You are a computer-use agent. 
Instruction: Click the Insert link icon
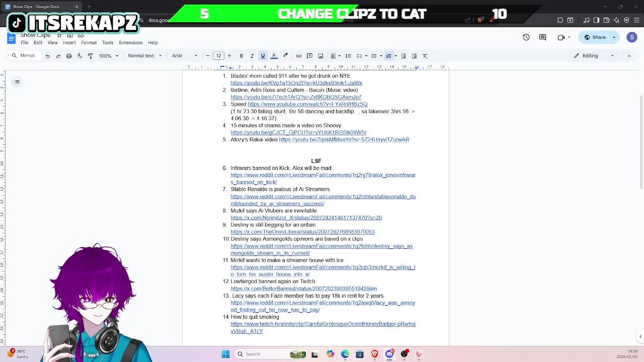tap(299, 56)
